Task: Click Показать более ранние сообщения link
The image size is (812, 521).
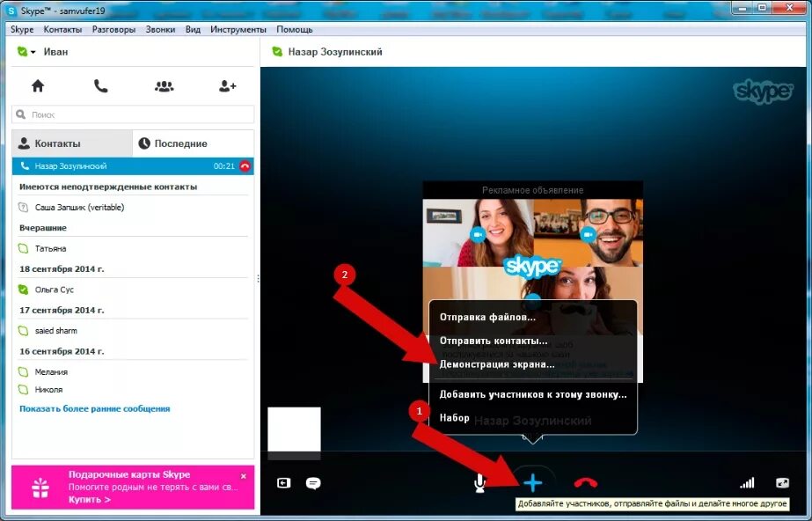Action: pos(95,408)
